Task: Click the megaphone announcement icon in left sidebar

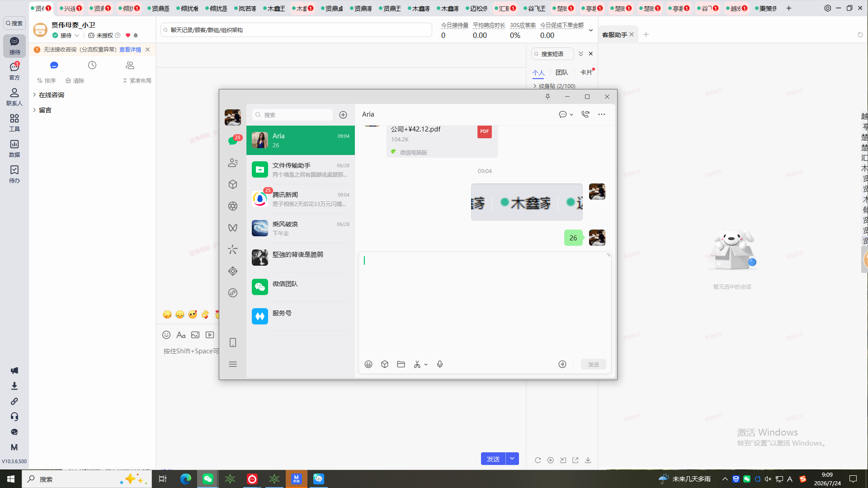Action: (14, 371)
